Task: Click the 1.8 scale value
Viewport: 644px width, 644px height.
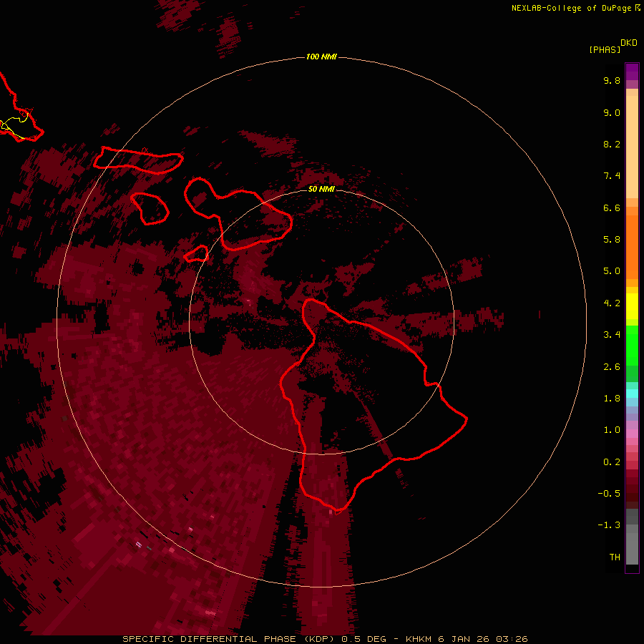Action: [612, 399]
